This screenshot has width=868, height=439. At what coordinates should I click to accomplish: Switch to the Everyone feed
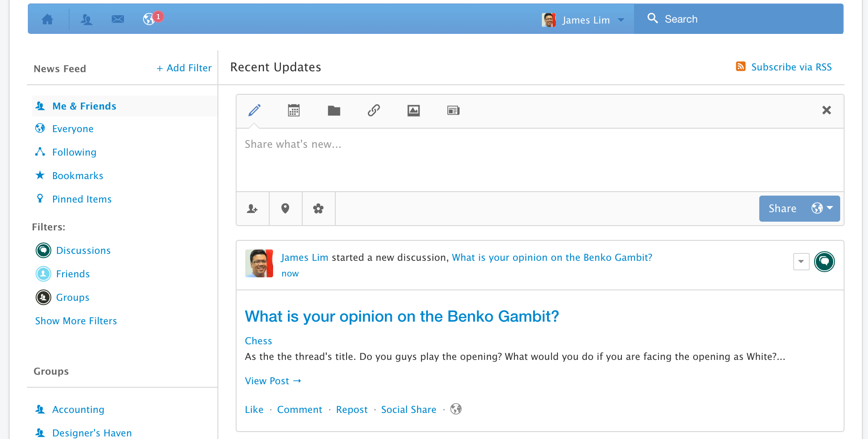[x=73, y=129]
